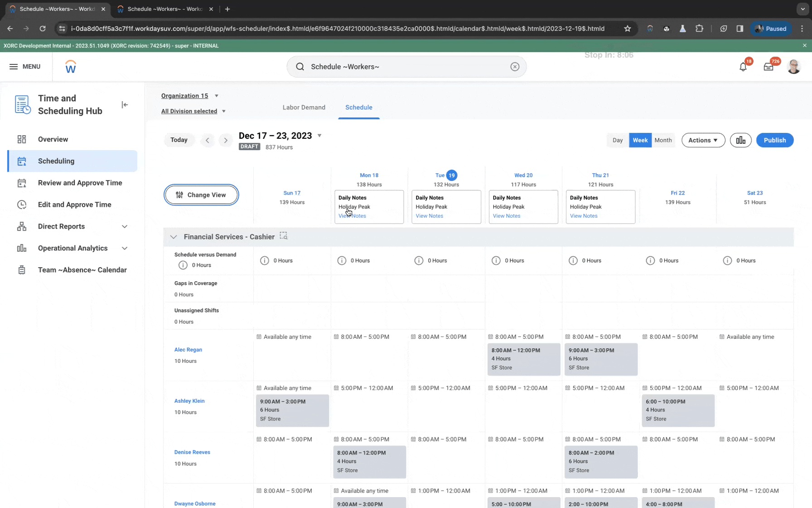Open the browser tab list dropdown
Image resolution: width=812 pixels, height=508 pixels.
pos(802,9)
